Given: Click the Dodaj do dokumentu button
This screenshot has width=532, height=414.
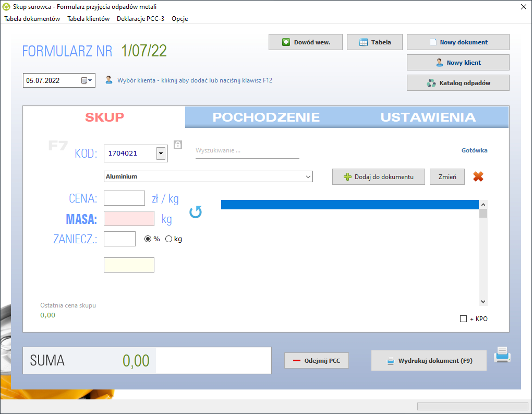Looking at the screenshot, I should pyautogui.click(x=378, y=176).
